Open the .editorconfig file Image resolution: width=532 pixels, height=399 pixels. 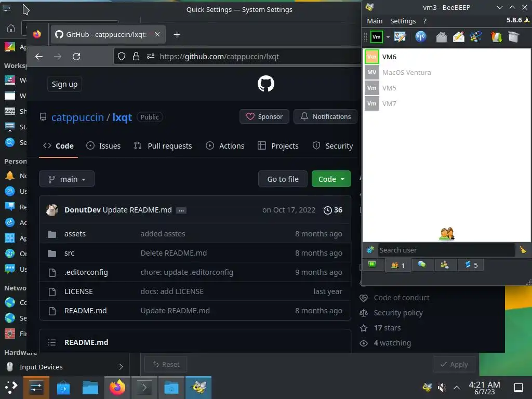(86, 272)
